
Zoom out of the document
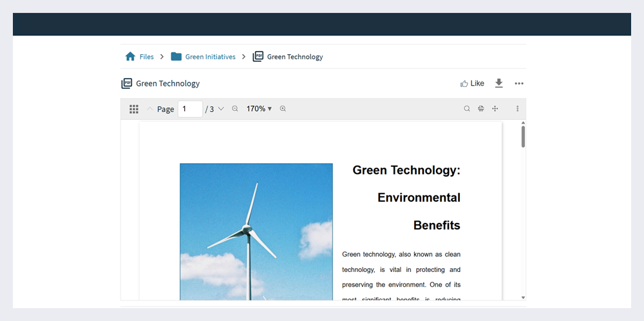click(235, 109)
